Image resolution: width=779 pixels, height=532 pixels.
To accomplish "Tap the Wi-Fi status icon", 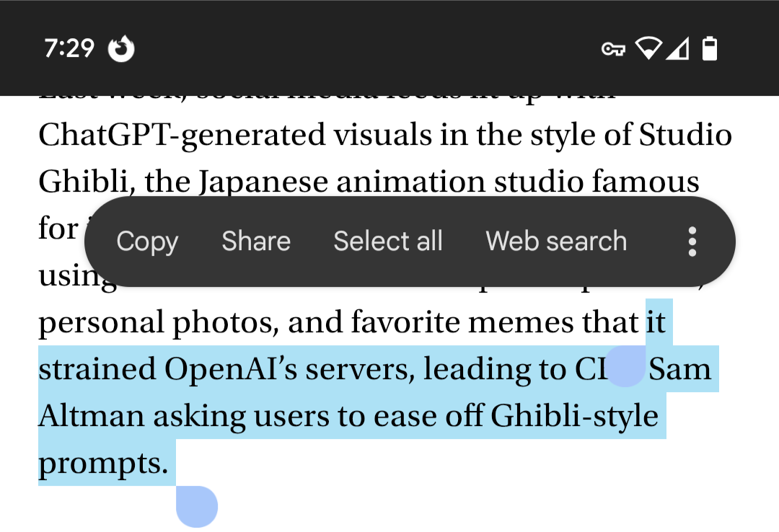I will 648,49.
